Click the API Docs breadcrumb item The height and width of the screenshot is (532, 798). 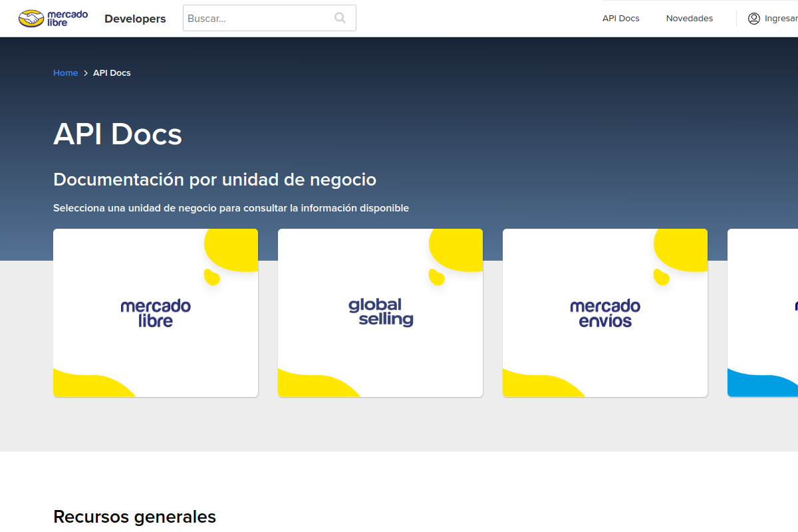coord(112,73)
